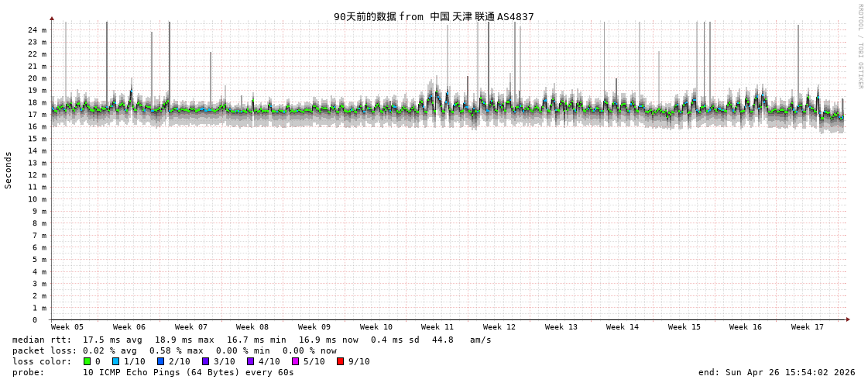
Task: Select the Week 17 axis label
Action: pos(808,327)
